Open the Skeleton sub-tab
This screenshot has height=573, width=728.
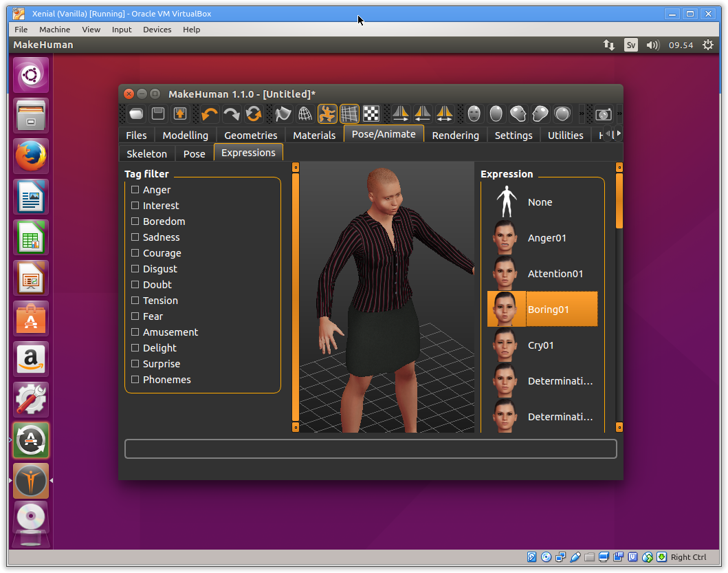pos(146,153)
